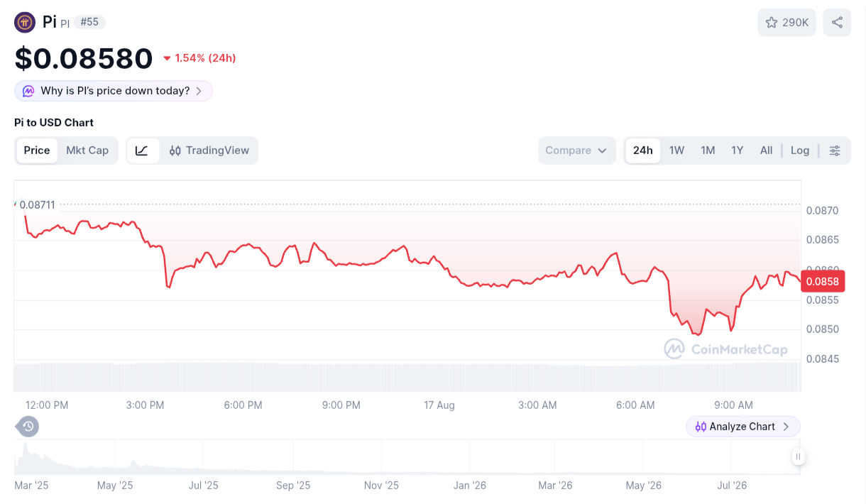Click the 1.54% (24h) change indicator
This screenshot has width=866, height=504.
point(199,58)
